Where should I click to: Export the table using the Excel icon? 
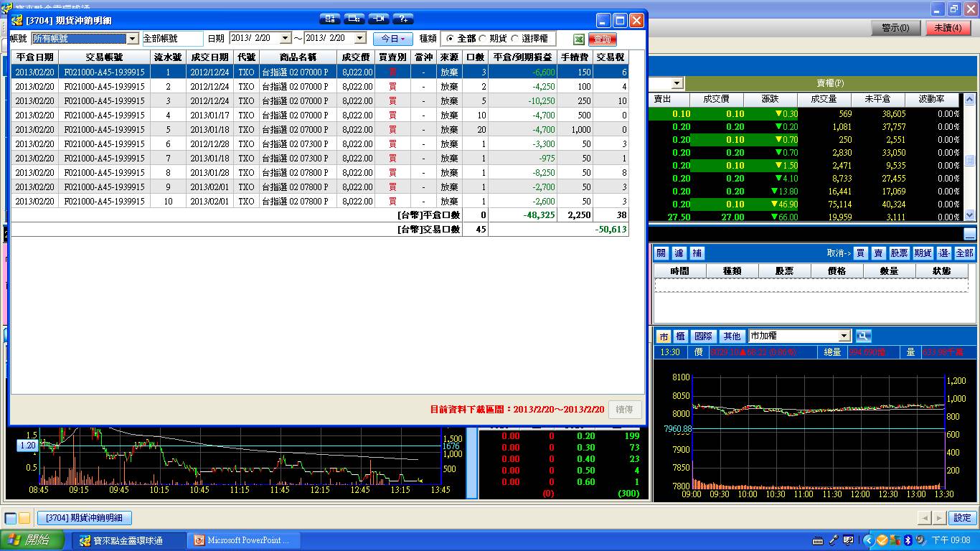[x=578, y=39]
